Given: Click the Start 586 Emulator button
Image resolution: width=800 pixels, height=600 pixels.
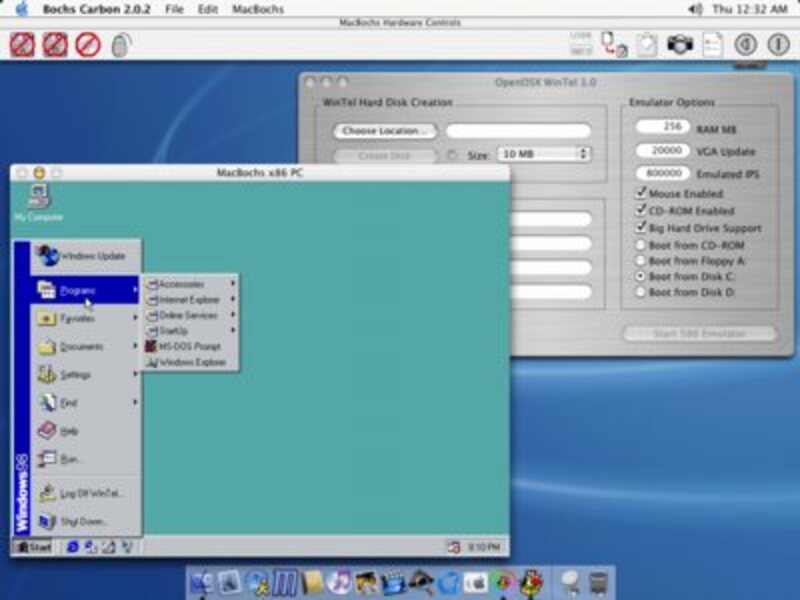Looking at the screenshot, I should click(699, 334).
